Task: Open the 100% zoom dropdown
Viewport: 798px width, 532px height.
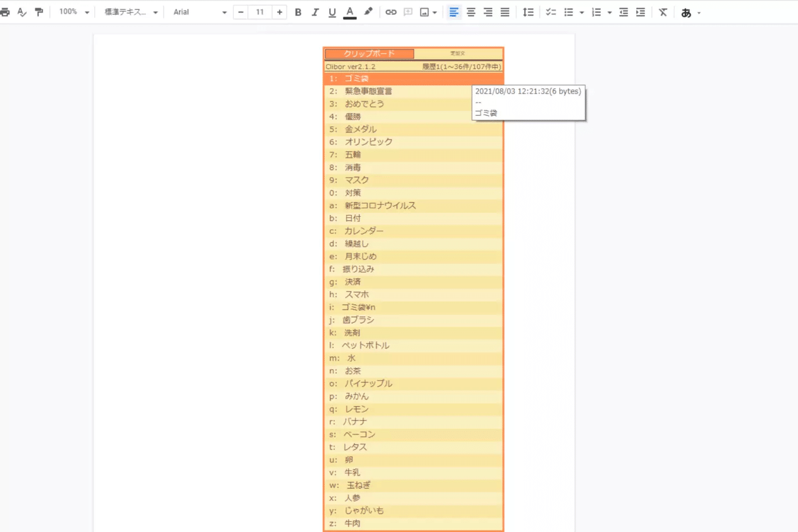Action: [74, 12]
